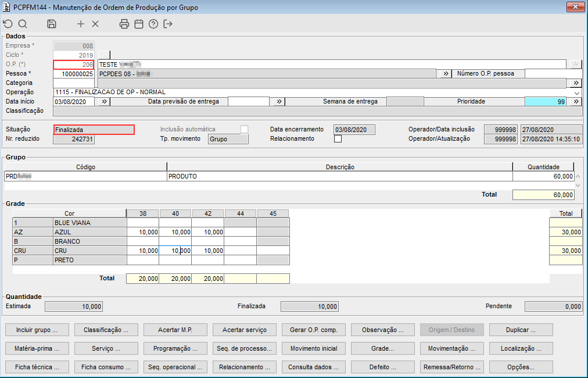
Task: Click the refresh/undo toolbar icon
Action: (8, 24)
